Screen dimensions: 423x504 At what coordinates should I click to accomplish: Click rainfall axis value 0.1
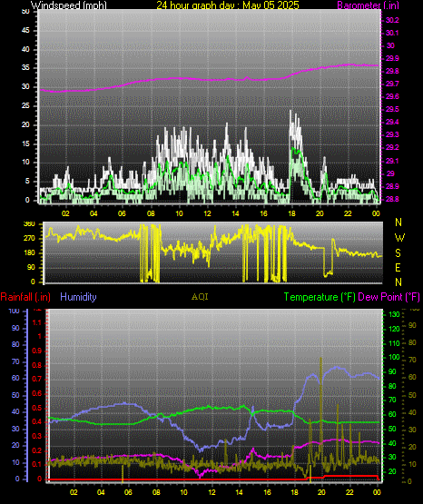click(37, 465)
